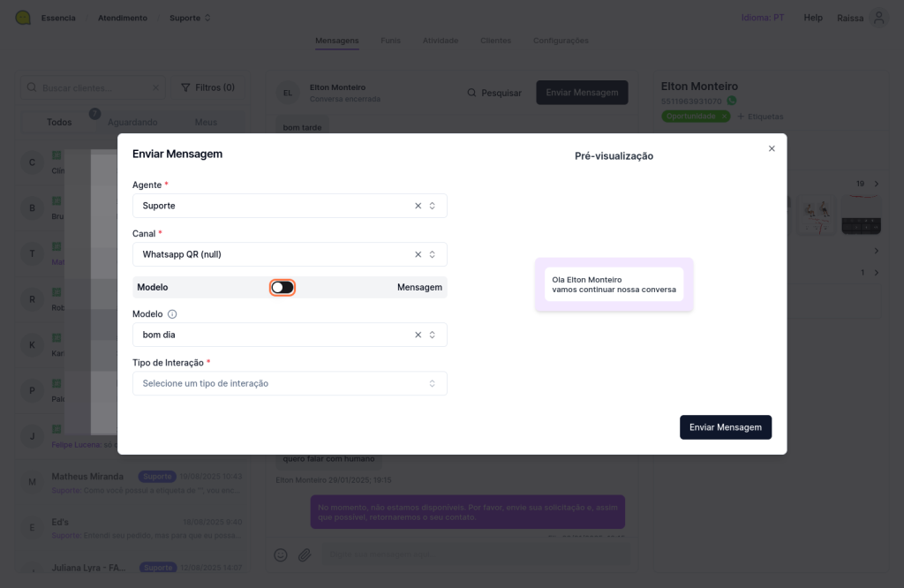Clear the Whatsapp QR channel selection
This screenshot has height=588, width=904.
418,254
